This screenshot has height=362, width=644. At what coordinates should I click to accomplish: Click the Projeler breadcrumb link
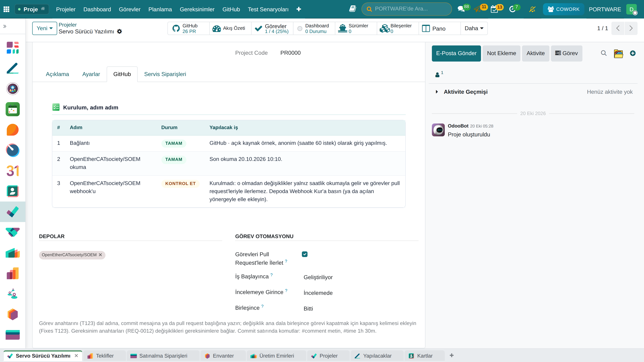[67, 25]
